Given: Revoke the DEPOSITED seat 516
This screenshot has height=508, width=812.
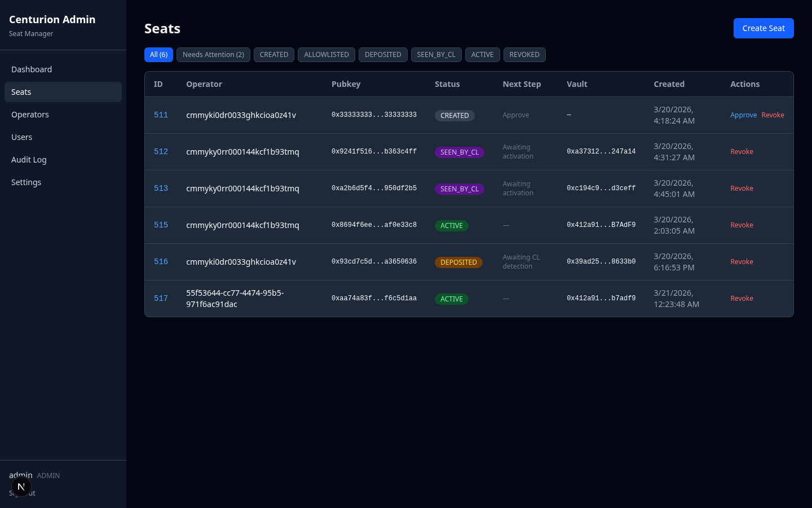Looking at the screenshot, I should (742, 262).
